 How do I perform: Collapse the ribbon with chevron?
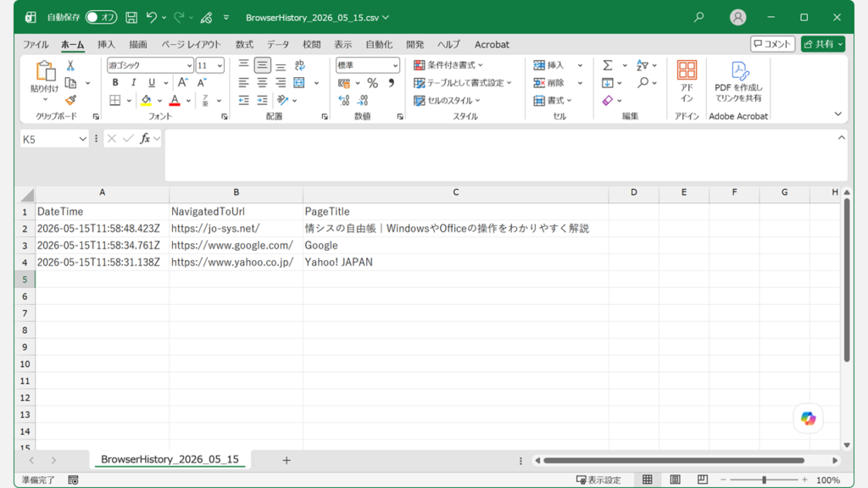click(838, 114)
